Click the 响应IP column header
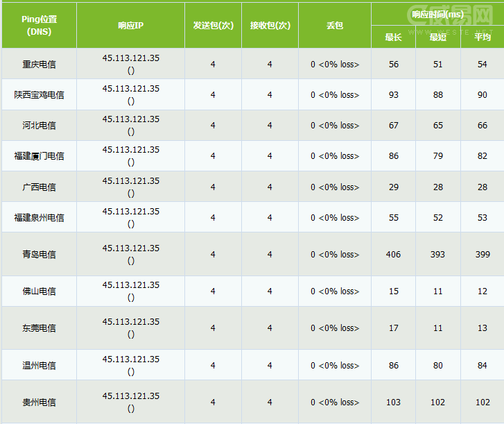Viewport: 504px width, 424px height. pyautogui.click(x=130, y=26)
